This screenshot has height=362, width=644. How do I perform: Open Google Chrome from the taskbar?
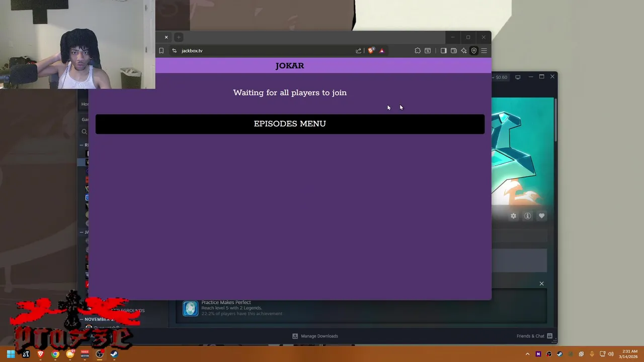pyautogui.click(x=55, y=354)
